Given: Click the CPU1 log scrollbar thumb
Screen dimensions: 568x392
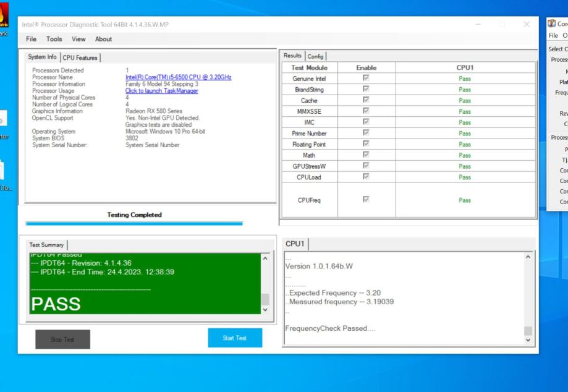Looking at the screenshot, I should click(x=528, y=331).
